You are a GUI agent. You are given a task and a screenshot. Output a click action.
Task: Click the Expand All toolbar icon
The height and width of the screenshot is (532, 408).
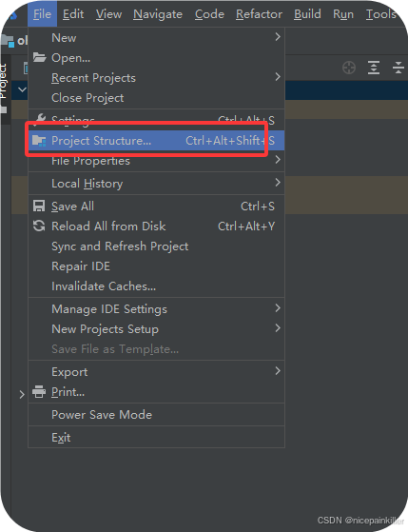(x=374, y=68)
